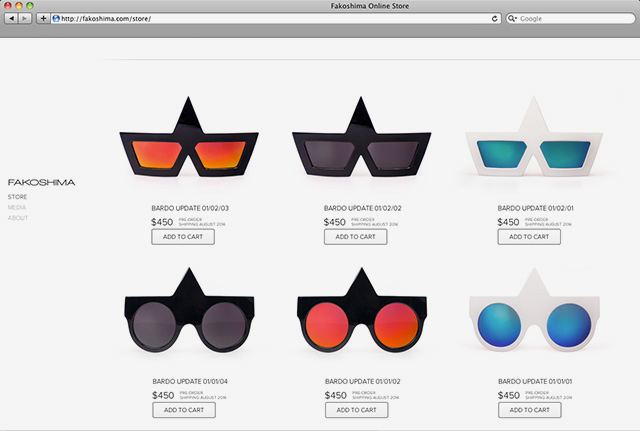
Task: Click the magnifier icon in Google search
Action: click(513, 18)
